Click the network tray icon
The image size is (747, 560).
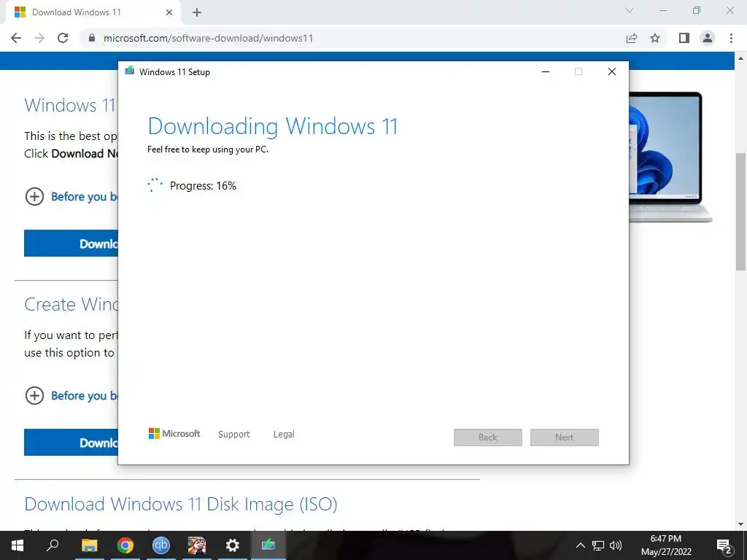click(598, 545)
